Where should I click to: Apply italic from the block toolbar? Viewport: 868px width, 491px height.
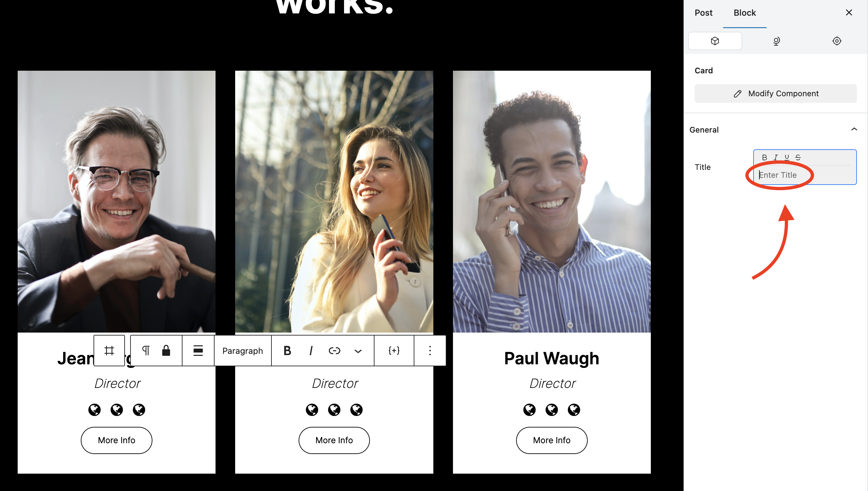tap(311, 351)
